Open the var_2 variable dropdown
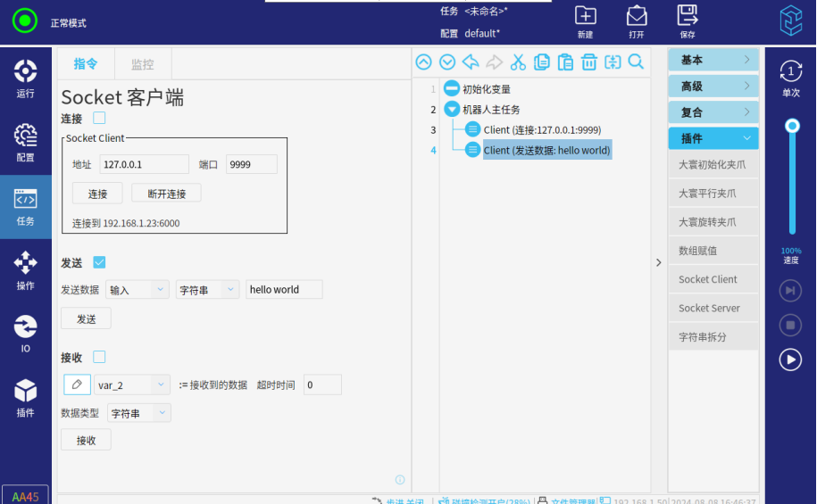Image resolution: width=817 pixels, height=504 pixels. [131, 385]
